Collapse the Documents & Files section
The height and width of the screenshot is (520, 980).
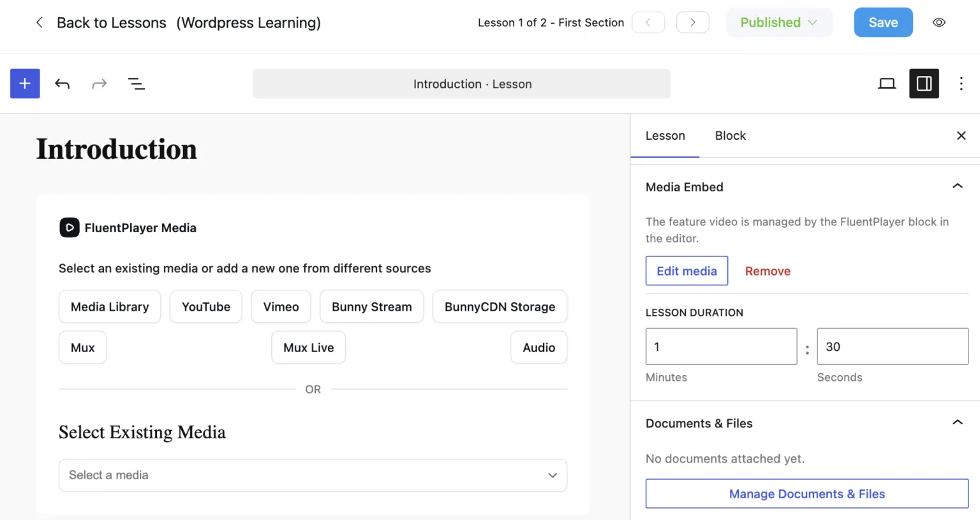(x=957, y=422)
